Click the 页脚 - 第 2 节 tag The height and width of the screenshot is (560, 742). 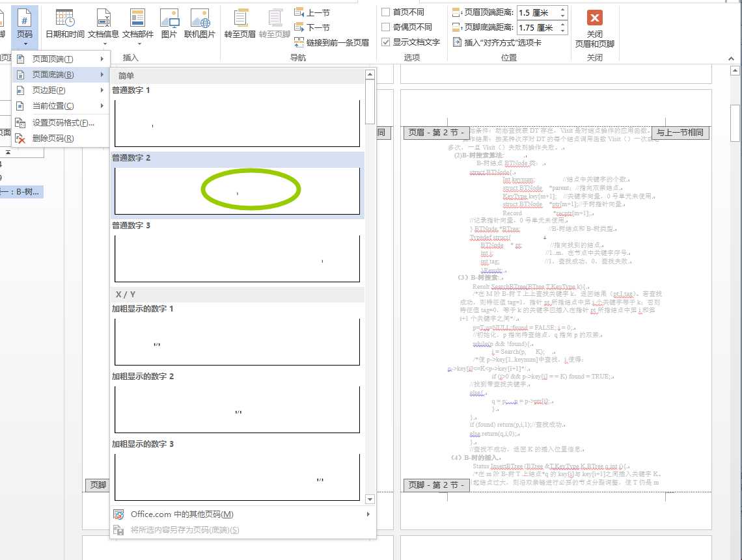point(436,485)
